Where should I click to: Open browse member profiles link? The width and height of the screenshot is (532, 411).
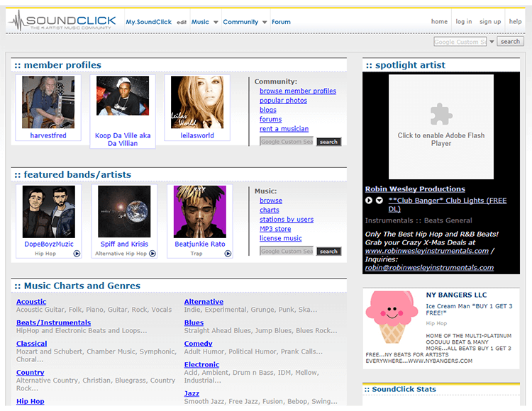(x=298, y=91)
